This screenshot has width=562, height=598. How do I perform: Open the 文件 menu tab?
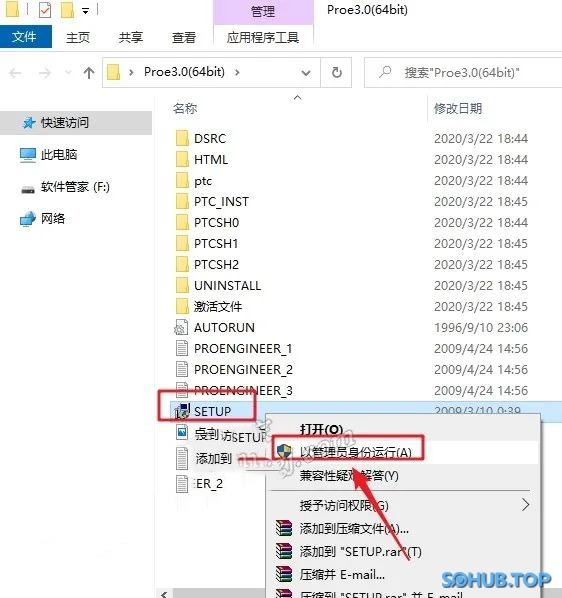click(25, 37)
